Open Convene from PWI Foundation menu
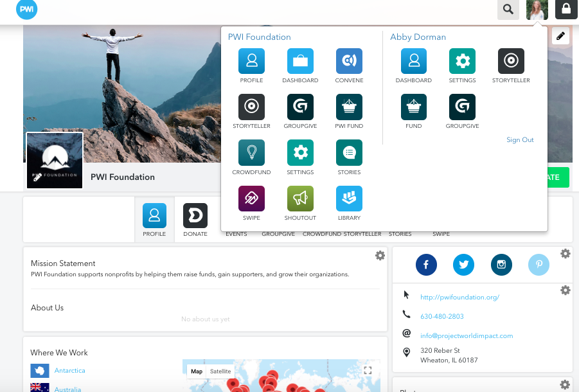The width and height of the screenshot is (579, 392). click(x=349, y=61)
